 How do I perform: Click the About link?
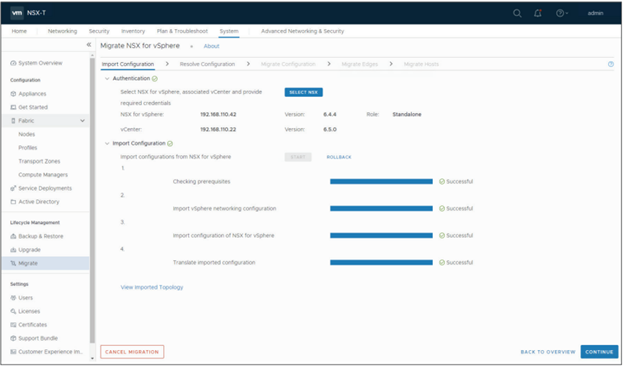211,46
